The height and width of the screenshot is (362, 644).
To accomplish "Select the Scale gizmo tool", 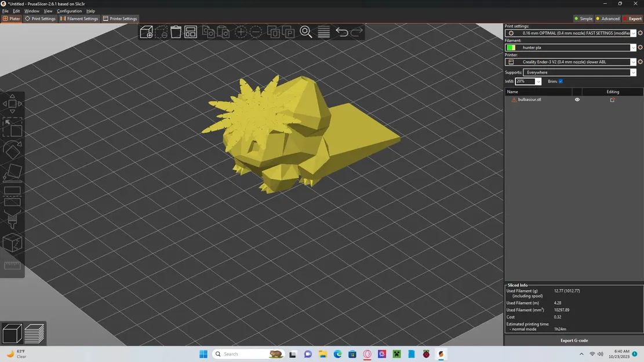I will click(x=12, y=127).
